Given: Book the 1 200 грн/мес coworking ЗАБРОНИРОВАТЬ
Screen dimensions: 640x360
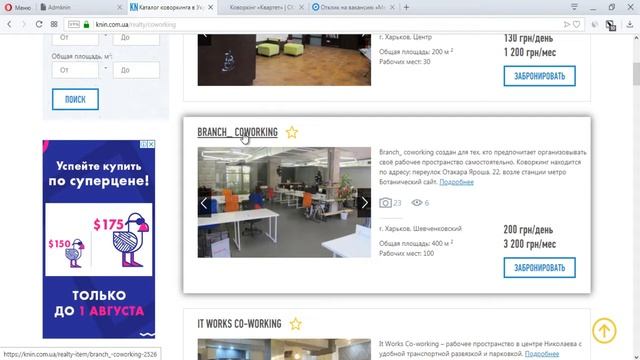Looking at the screenshot, I should (x=540, y=76).
